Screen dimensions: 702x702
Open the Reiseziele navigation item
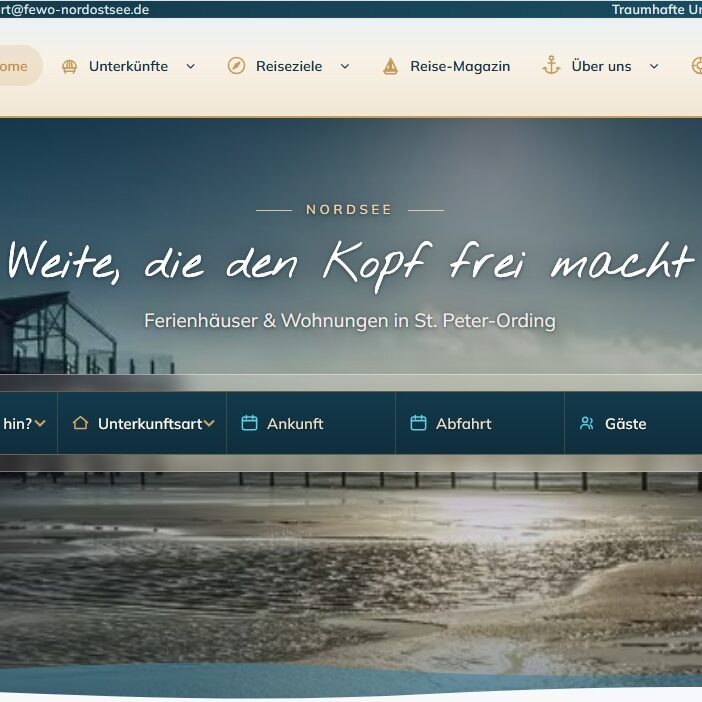[289, 66]
